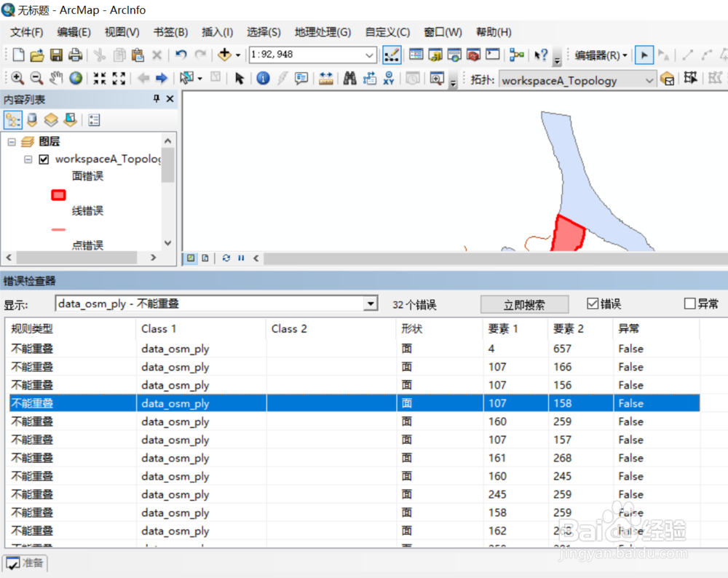Screen dimensions: 728x578
Task: Switch to List By Source icon
Action: pos(32,120)
